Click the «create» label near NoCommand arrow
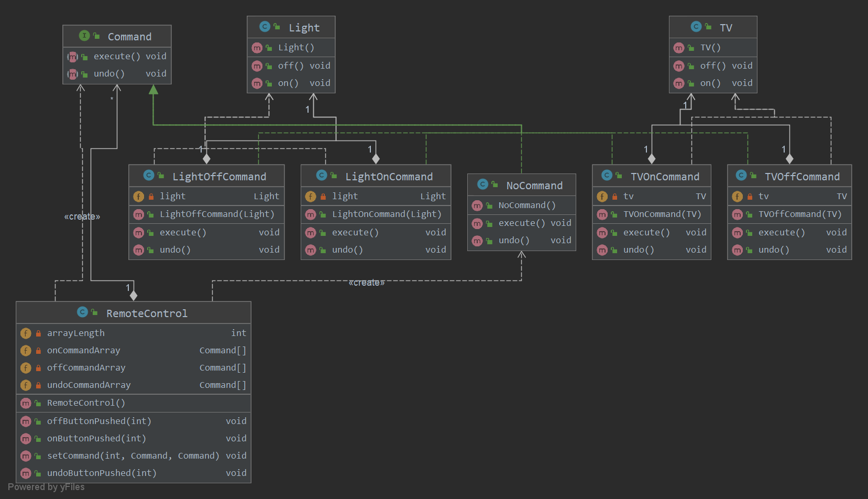This screenshot has height=499, width=868. click(x=367, y=283)
